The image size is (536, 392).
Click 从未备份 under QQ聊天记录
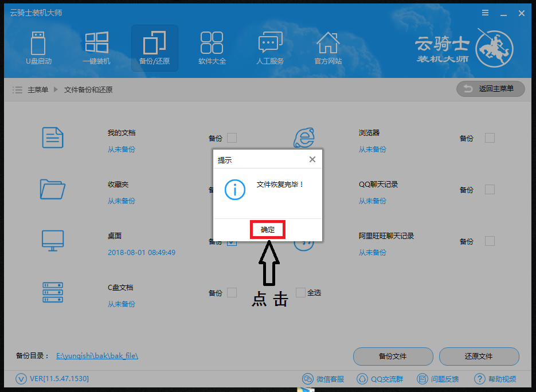372,201
